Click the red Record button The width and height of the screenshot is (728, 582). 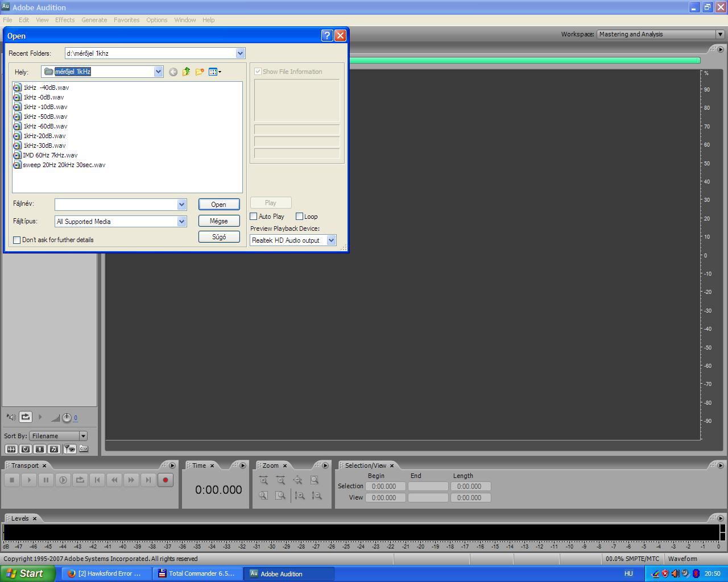[166, 480]
